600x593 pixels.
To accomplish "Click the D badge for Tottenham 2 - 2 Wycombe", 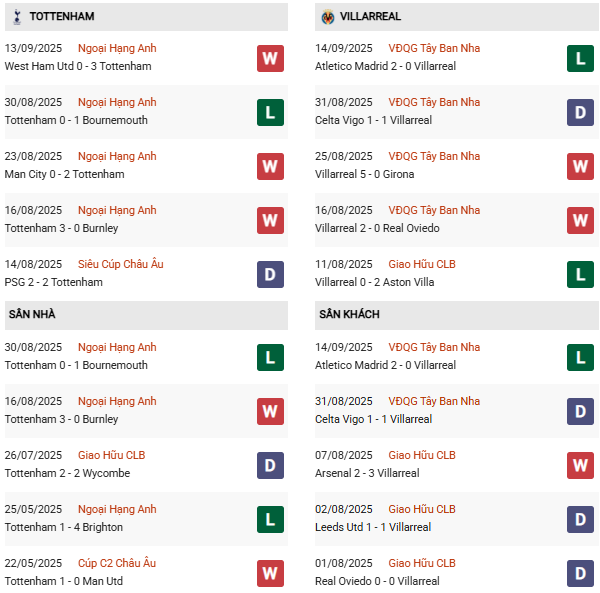I will (x=270, y=465).
